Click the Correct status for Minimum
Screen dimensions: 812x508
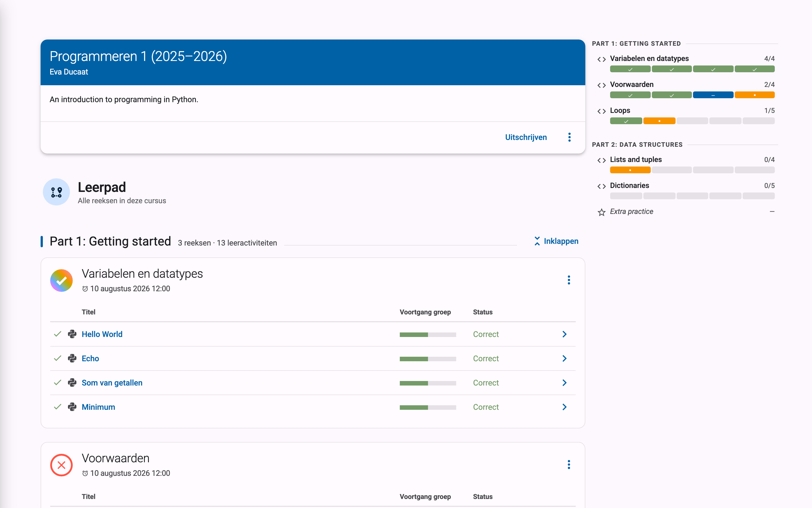pyautogui.click(x=486, y=407)
